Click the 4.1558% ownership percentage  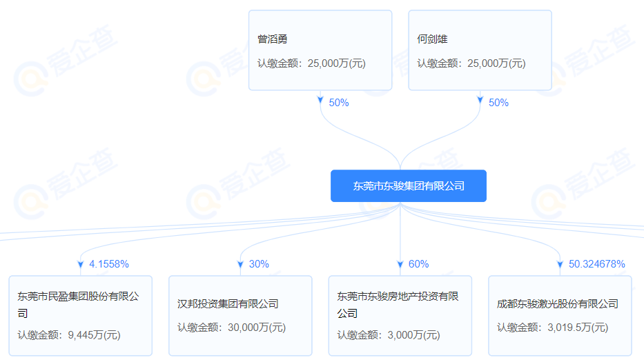(x=109, y=264)
